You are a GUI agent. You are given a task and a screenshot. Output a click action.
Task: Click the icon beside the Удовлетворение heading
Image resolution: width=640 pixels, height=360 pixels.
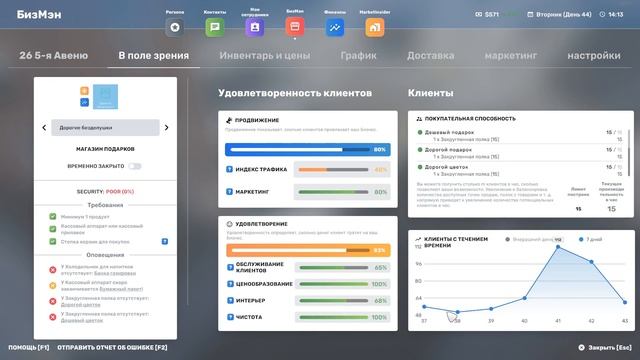tap(229, 224)
